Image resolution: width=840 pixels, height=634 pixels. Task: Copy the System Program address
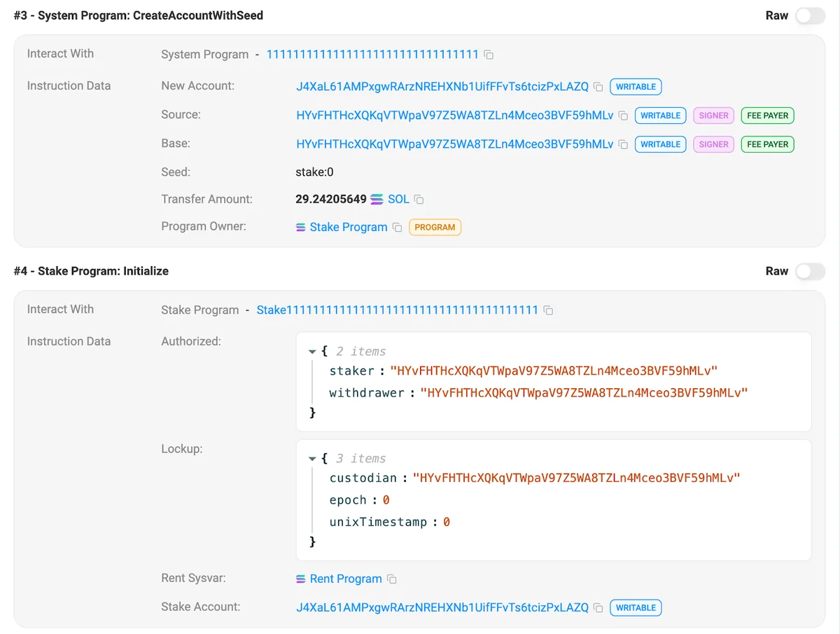[489, 55]
